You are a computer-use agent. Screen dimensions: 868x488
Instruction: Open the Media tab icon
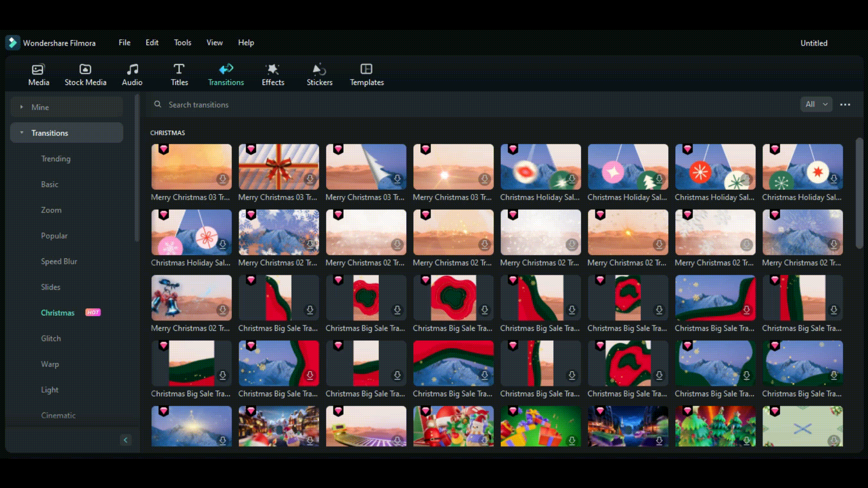(38, 69)
